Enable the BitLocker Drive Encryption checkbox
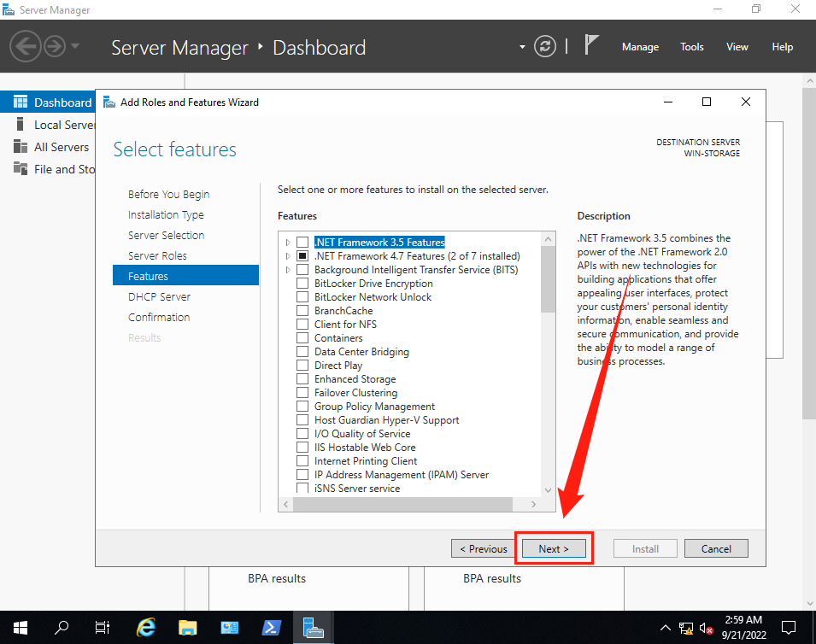This screenshot has width=816, height=644. (x=302, y=284)
